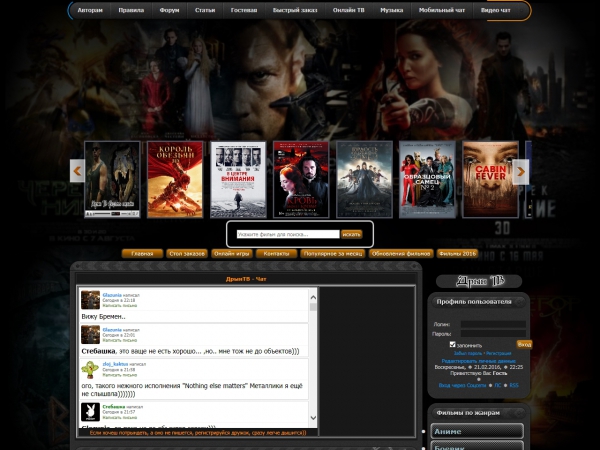Click the Забыл пароль link
The width and height of the screenshot is (600, 450).
click(x=468, y=354)
